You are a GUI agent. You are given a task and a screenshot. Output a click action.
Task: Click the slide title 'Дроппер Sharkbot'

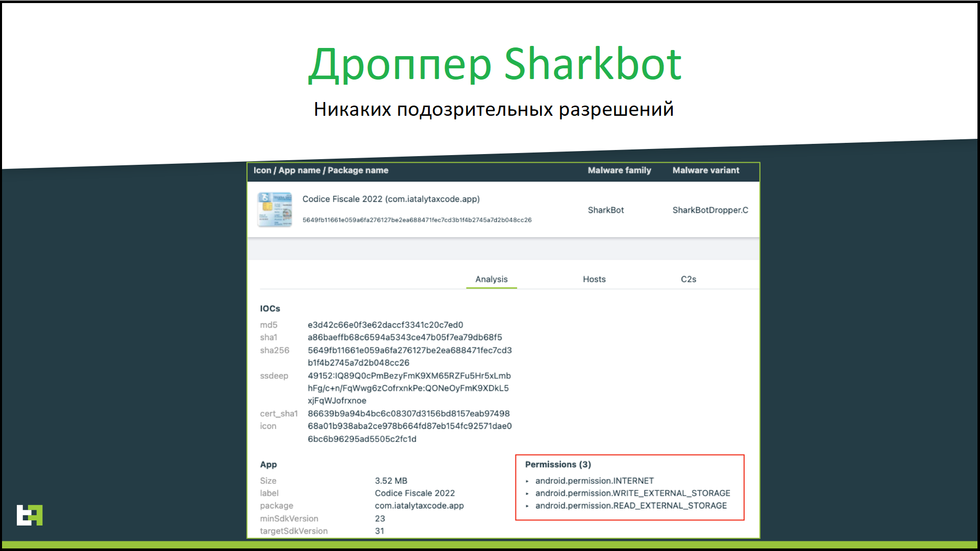[x=495, y=64]
